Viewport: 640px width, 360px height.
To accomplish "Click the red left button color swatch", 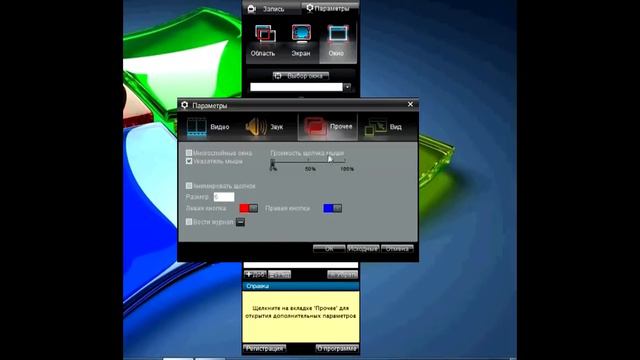I will [x=244, y=208].
